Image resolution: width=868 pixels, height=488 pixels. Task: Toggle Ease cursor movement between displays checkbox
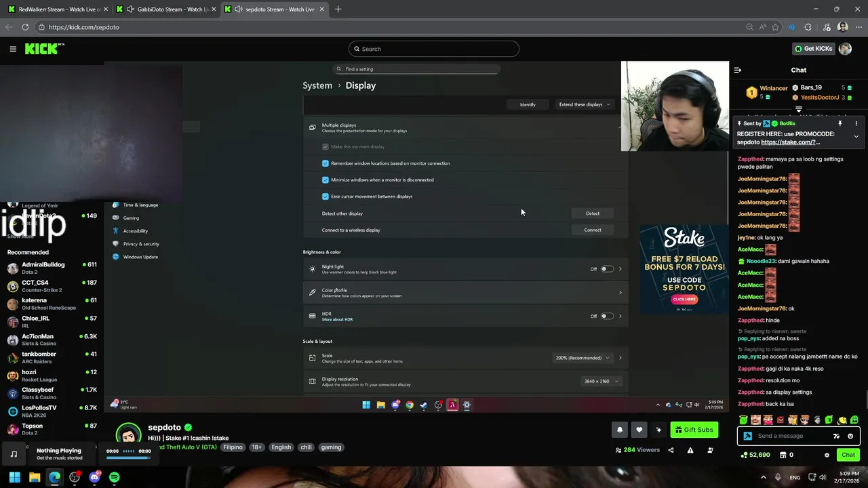[x=325, y=197]
